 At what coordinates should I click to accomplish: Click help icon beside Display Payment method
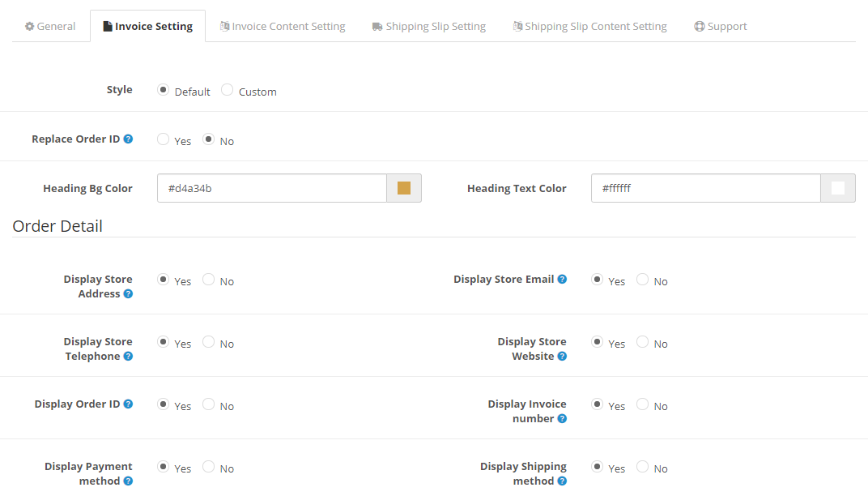[x=128, y=481]
